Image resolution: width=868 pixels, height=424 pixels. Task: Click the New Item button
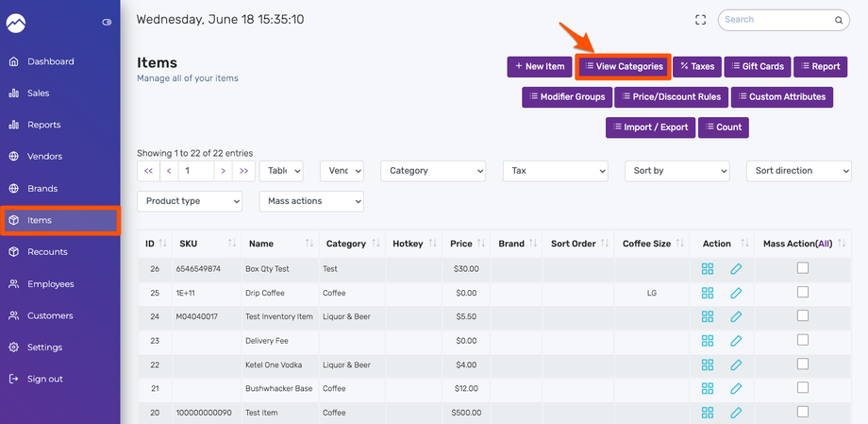(540, 67)
